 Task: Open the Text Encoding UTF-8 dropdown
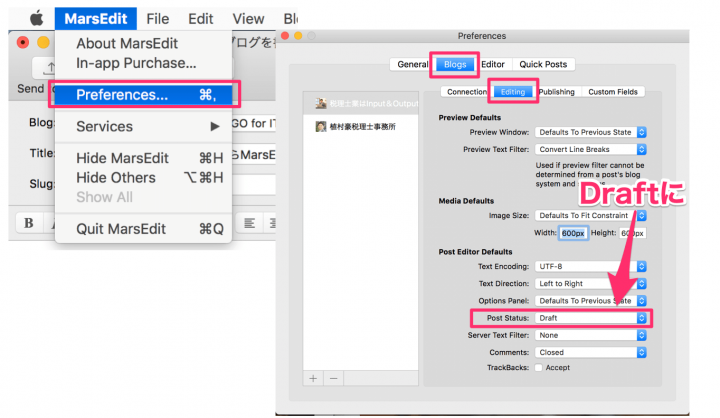tap(591, 266)
